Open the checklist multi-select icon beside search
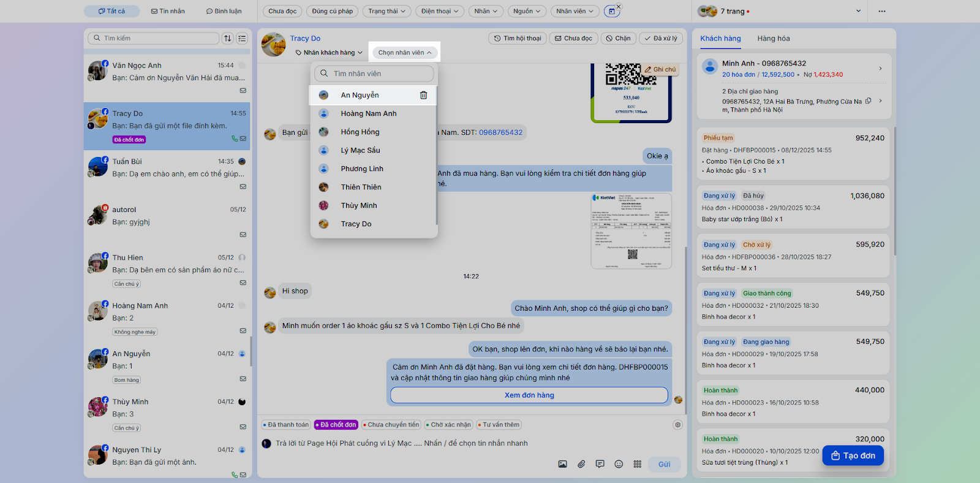The height and width of the screenshot is (483, 980). pyautogui.click(x=242, y=38)
